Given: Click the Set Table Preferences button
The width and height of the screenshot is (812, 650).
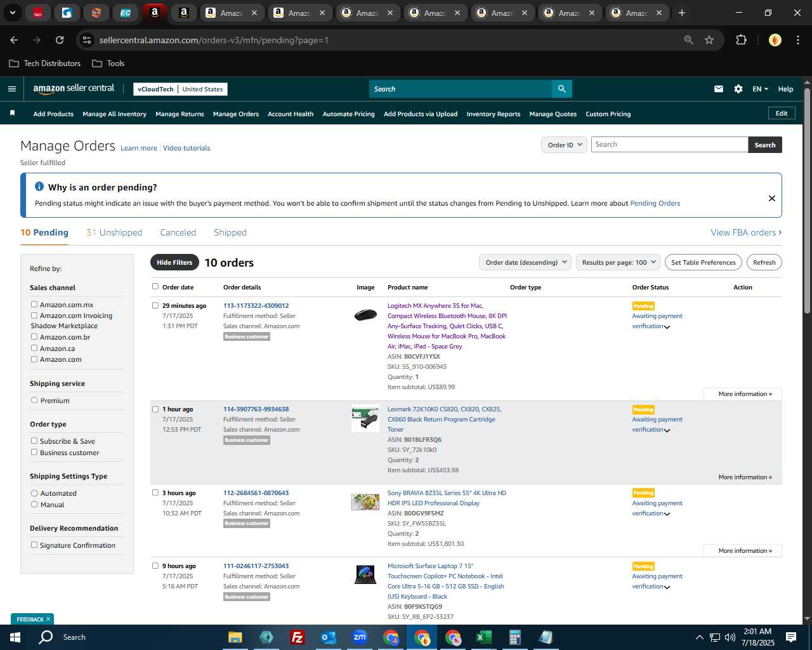Looking at the screenshot, I should coord(704,262).
